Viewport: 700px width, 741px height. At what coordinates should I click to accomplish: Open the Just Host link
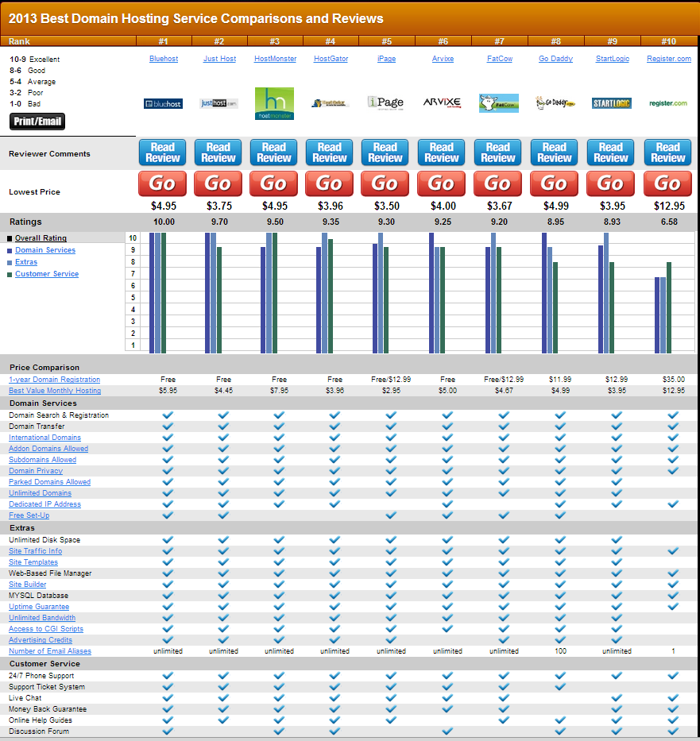click(x=219, y=59)
